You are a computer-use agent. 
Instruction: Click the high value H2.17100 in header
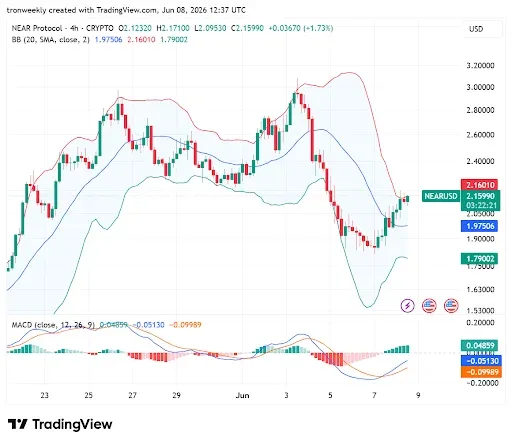pos(173,28)
